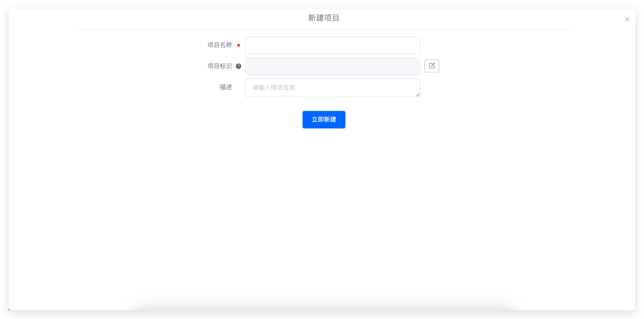
Task: Click the description textarea resize handle
Action: 418,95
